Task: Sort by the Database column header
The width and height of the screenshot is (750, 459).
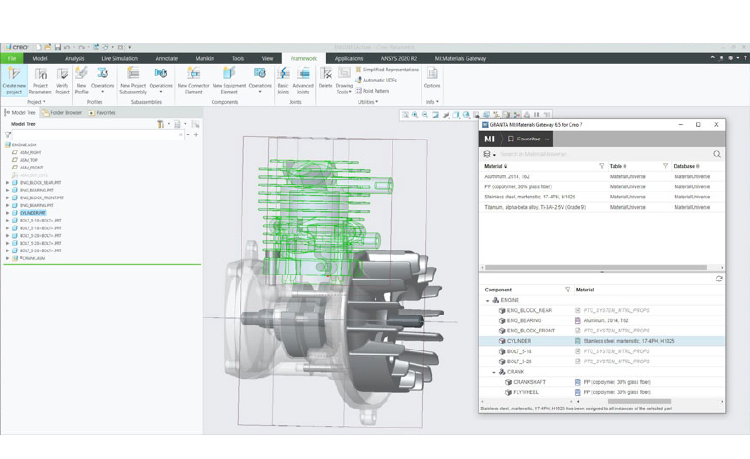Action: [x=686, y=166]
